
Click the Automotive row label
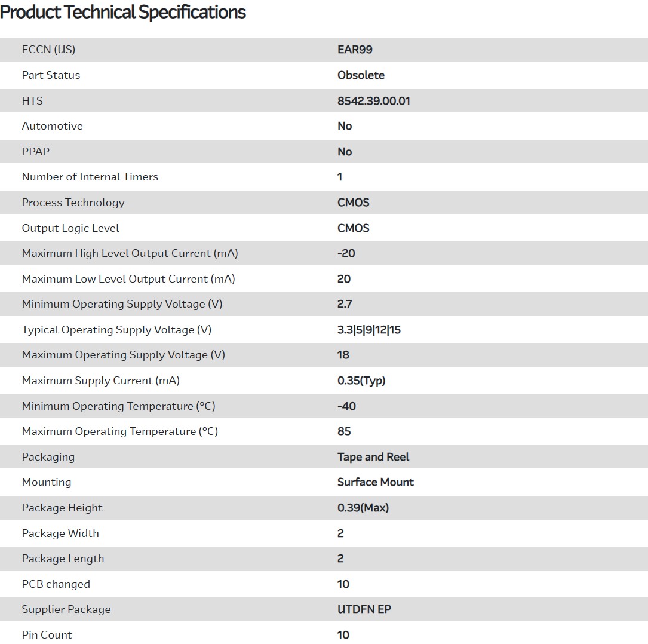52,126
